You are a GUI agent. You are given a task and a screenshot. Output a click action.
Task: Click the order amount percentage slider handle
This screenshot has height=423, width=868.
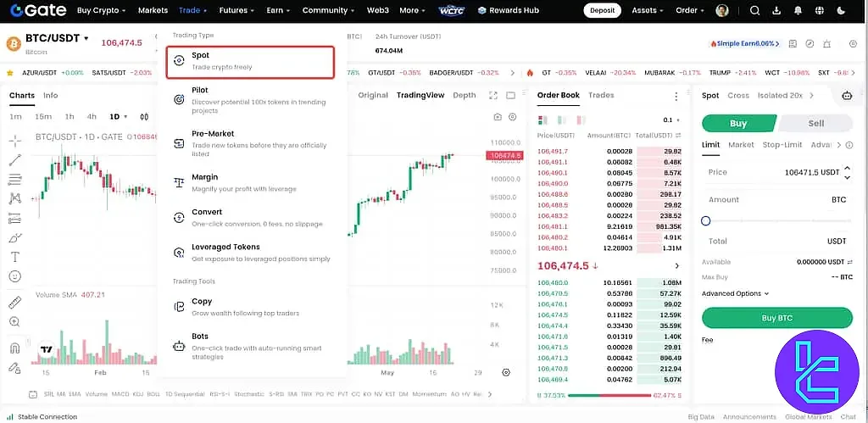(x=706, y=221)
